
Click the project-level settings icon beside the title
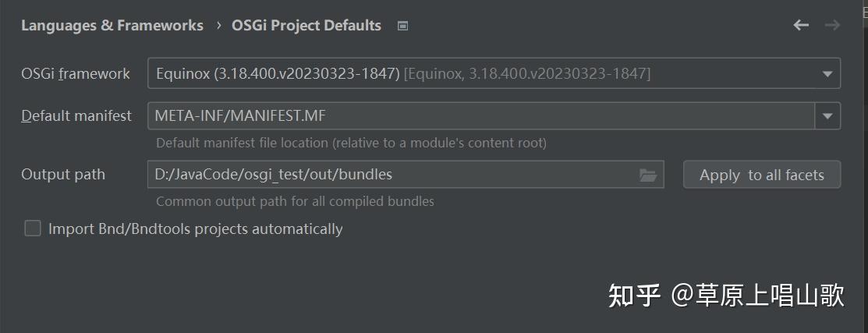tap(402, 26)
